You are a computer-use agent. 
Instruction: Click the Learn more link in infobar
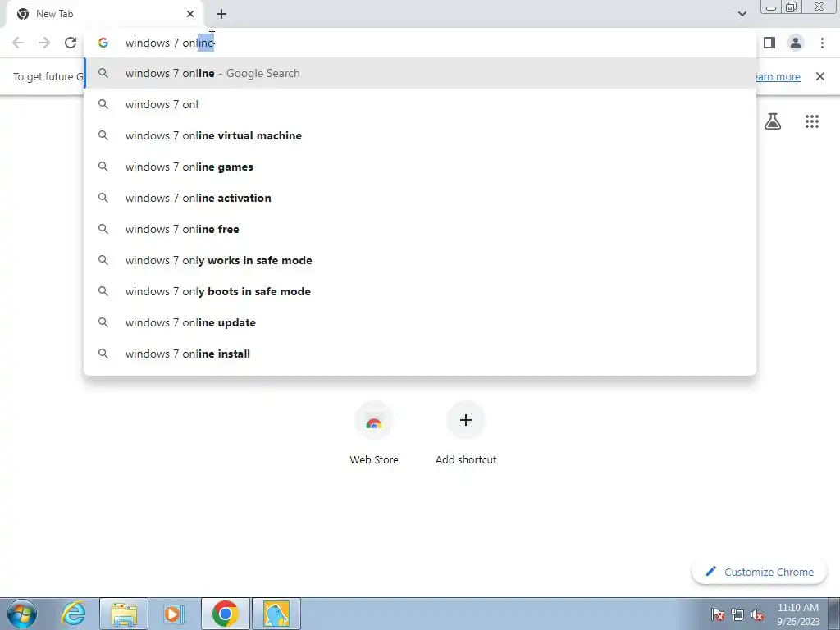(778, 76)
